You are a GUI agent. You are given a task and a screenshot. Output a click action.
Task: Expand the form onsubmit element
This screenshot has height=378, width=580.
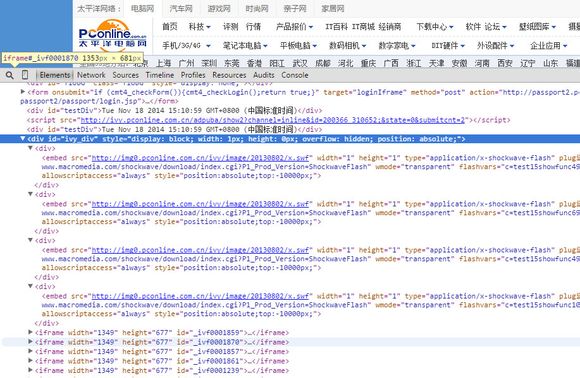click(23, 92)
